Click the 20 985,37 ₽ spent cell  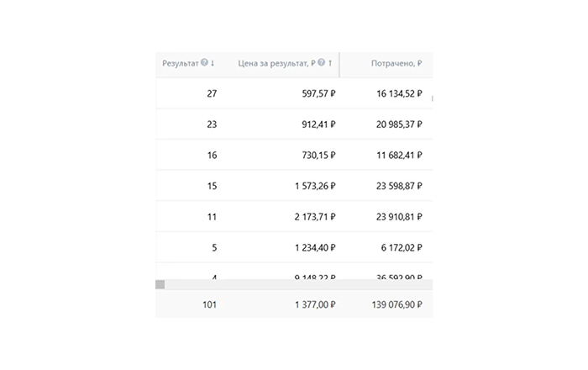pos(399,124)
